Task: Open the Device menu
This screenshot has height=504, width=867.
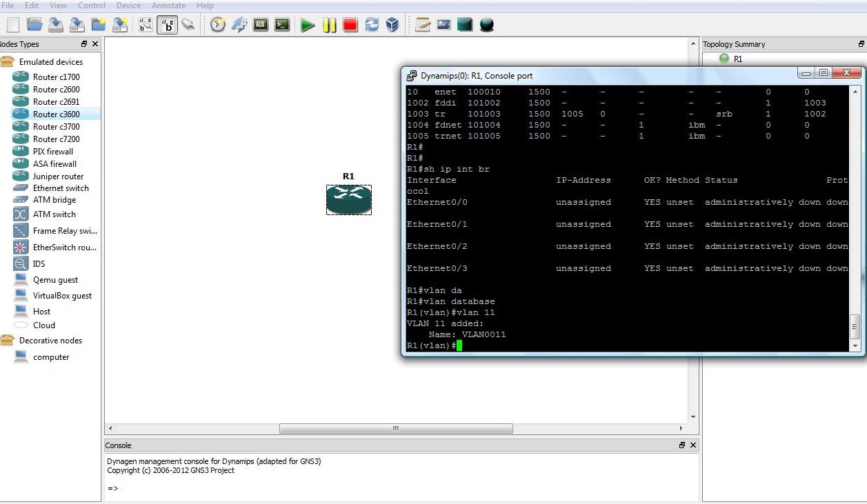Action: tap(128, 6)
